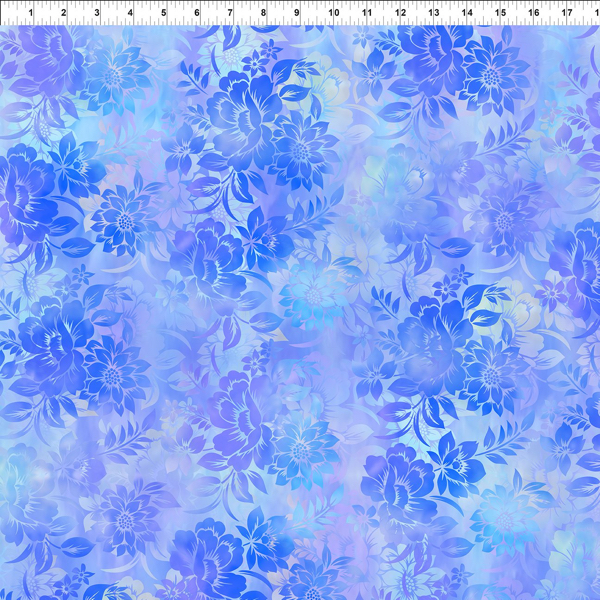This screenshot has width=600, height=600.
Task: Click the number 13 on the ruler
Action: point(434,13)
